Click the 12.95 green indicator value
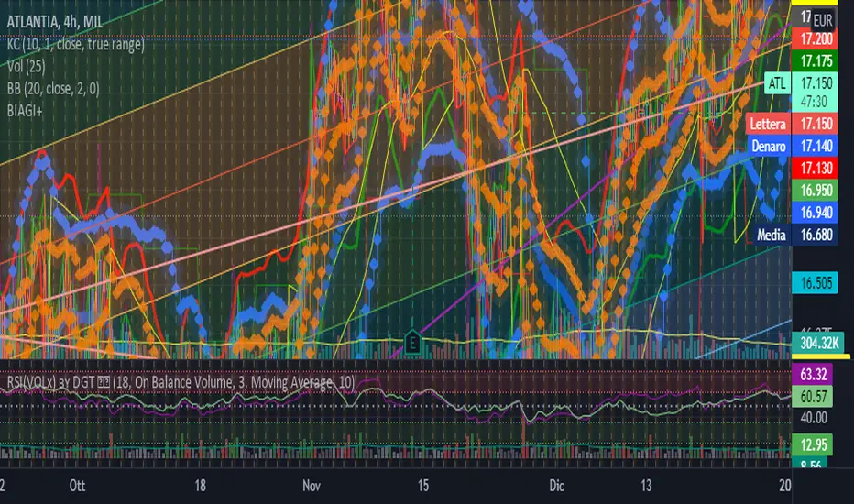Viewport: 854px width, 504px height. 813,444
